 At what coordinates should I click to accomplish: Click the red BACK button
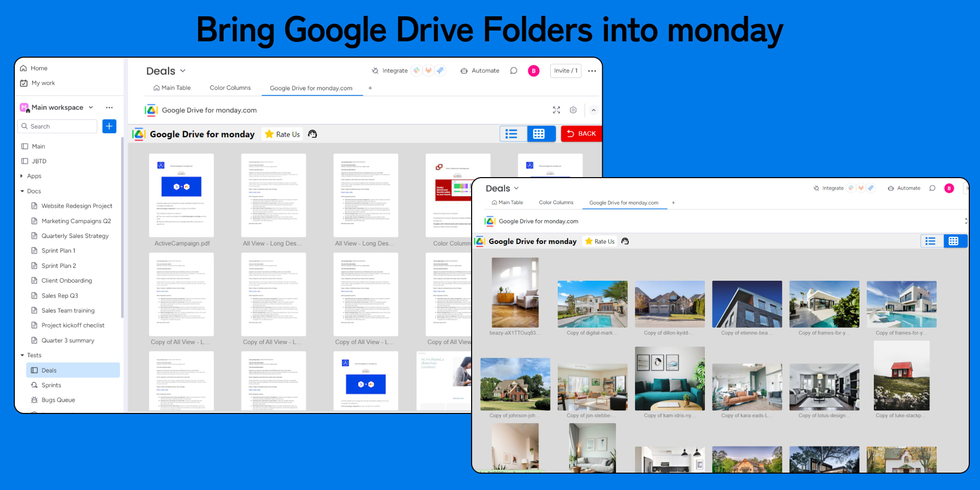pyautogui.click(x=581, y=134)
